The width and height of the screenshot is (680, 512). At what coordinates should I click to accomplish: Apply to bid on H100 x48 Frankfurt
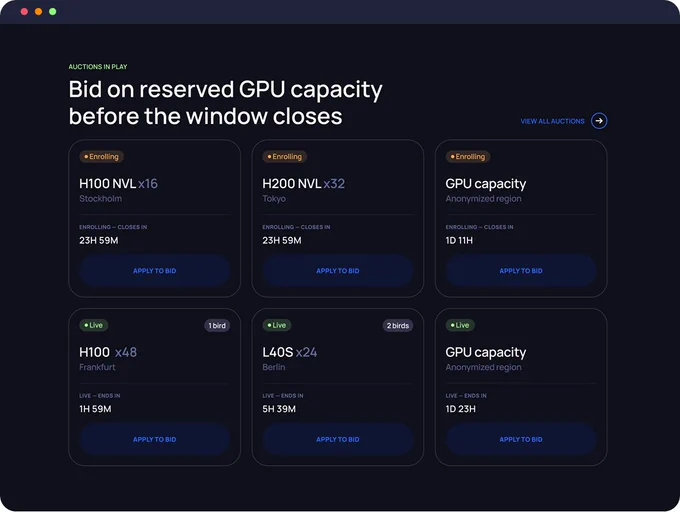coord(154,439)
